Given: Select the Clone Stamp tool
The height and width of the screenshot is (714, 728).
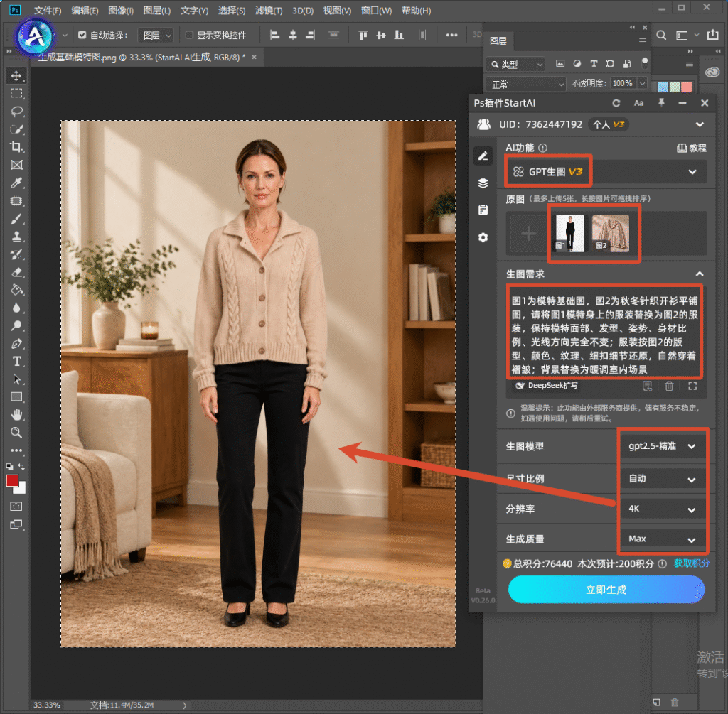Looking at the screenshot, I should click(x=16, y=237).
